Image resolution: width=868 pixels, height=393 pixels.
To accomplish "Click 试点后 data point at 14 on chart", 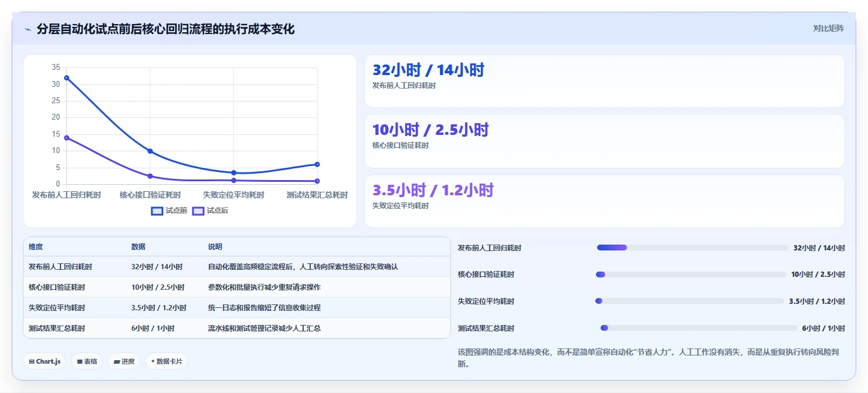I will [66, 138].
